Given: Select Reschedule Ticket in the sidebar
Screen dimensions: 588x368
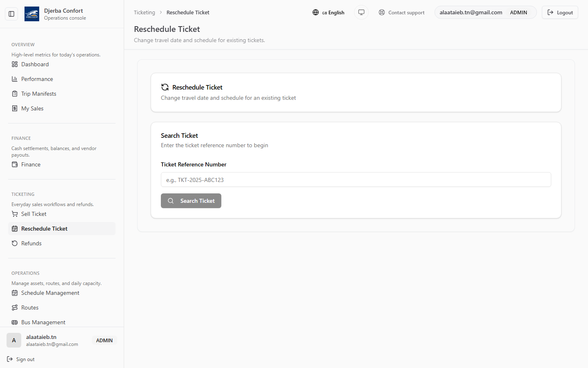Looking at the screenshot, I should click(44, 229).
